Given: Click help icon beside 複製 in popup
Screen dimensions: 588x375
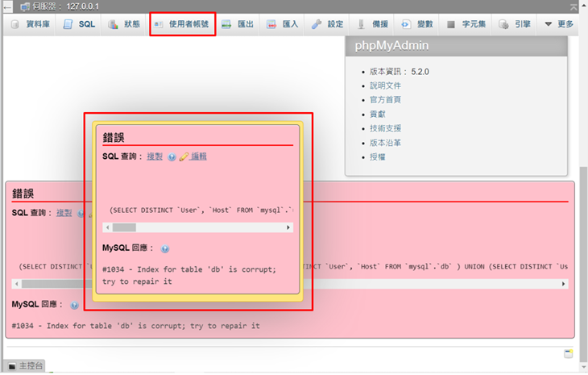Looking at the screenshot, I should [x=172, y=157].
